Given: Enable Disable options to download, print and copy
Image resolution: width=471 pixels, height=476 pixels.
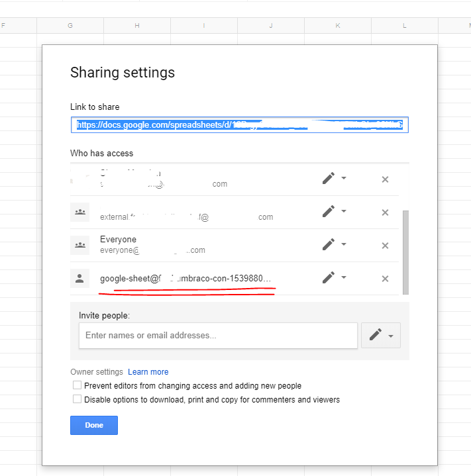Looking at the screenshot, I should point(77,399).
